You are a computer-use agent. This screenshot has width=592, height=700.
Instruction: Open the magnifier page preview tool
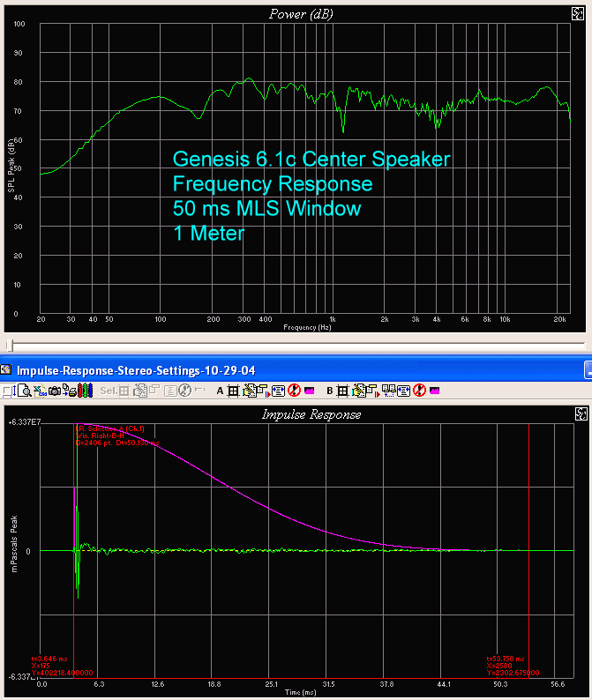(25, 391)
